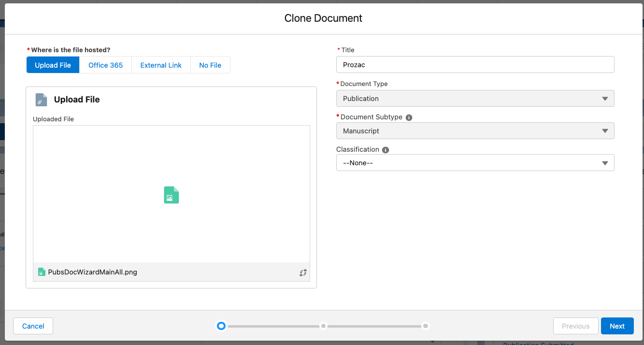The image size is (644, 345).
Task: Click the replace file icon in preview footer
Action: tap(303, 273)
